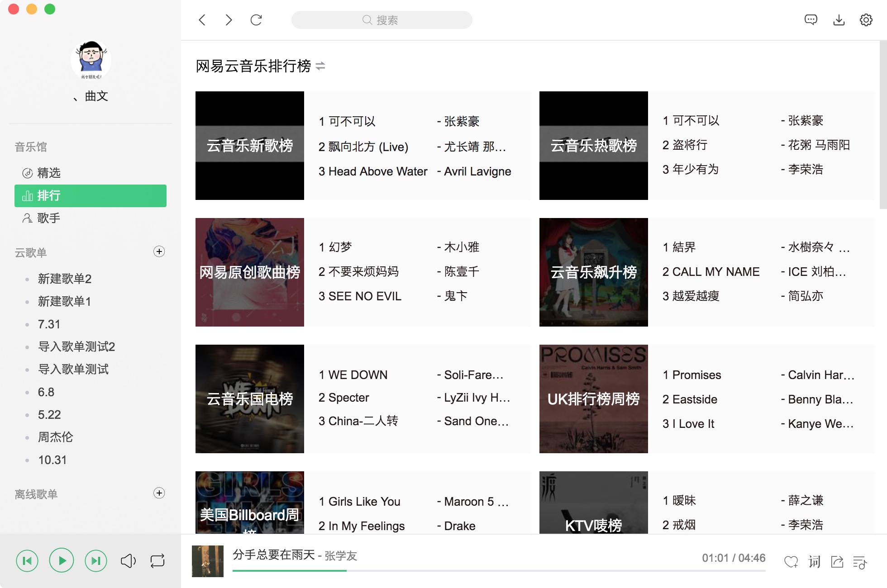Add a new offline playlist under 离线歌单
Image resolution: width=887 pixels, height=588 pixels.
tap(159, 493)
